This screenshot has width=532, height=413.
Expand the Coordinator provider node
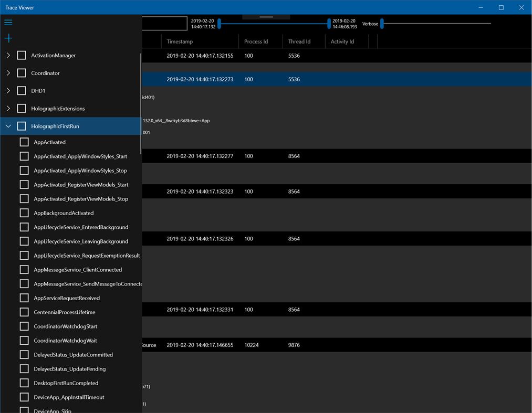(8, 73)
